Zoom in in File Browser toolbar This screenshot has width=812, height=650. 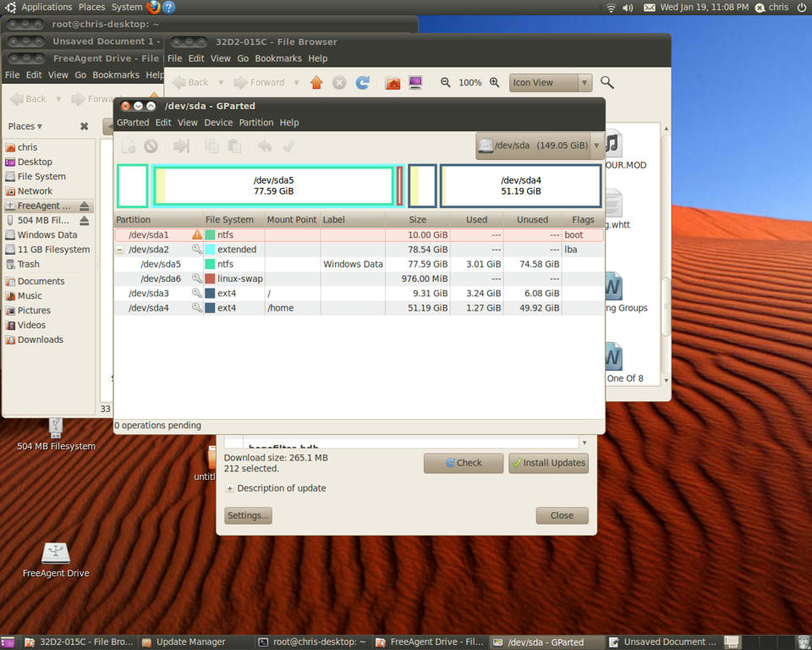pos(495,83)
